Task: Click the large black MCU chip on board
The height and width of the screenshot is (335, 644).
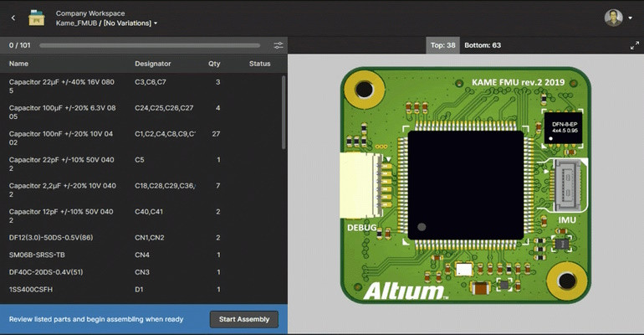Action: 465,185
